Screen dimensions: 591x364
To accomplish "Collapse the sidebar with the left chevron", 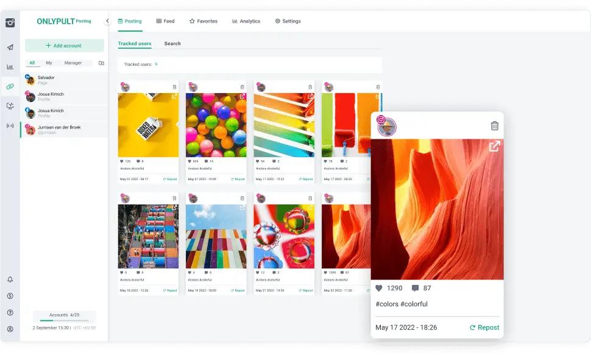I will point(107,21).
